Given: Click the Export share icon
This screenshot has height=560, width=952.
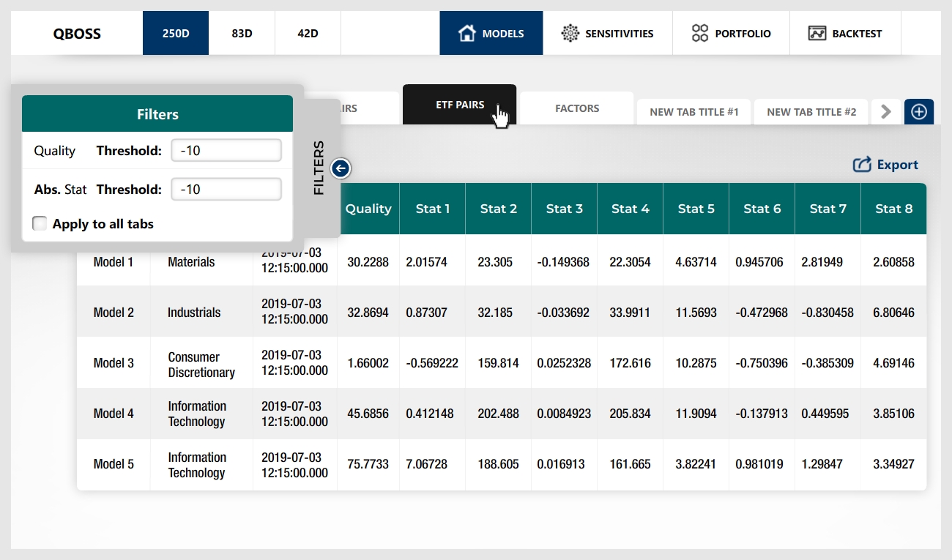Looking at the screenshot, I should pos(862,165).
